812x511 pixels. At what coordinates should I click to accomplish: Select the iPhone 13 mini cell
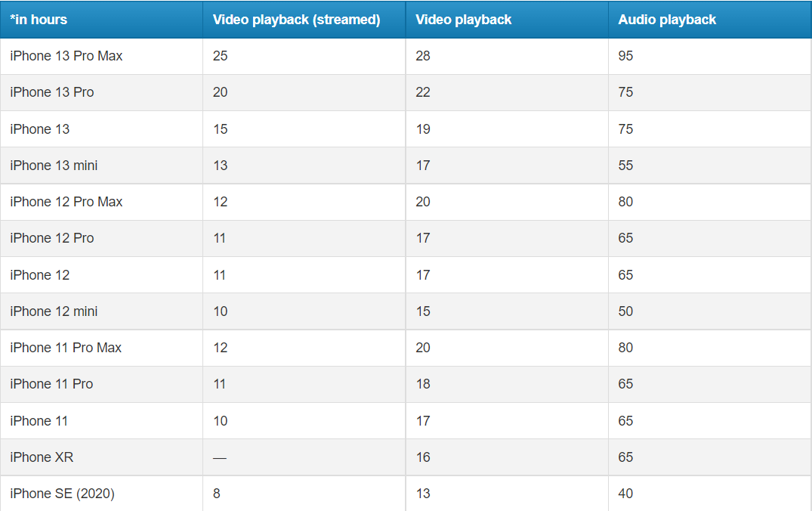tap(54, 166)
